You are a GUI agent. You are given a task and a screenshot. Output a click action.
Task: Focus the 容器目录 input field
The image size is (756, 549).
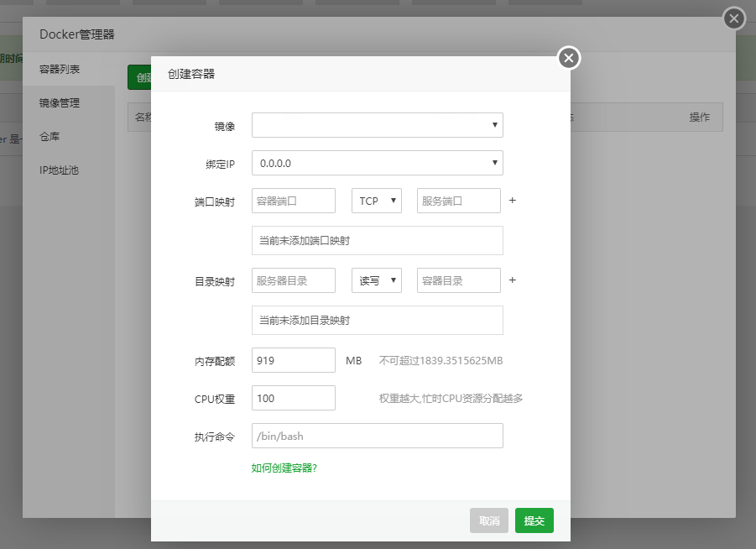(x=458, y=280)
